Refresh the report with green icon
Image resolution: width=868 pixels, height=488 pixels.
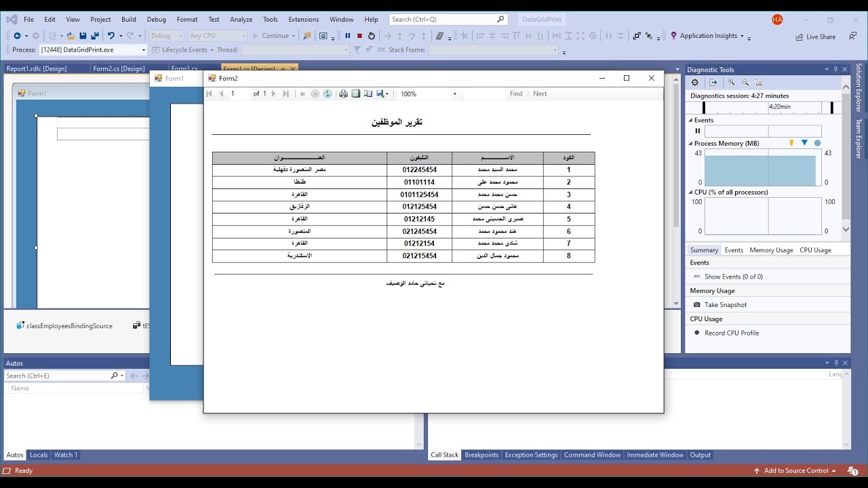tap(328, 94)
